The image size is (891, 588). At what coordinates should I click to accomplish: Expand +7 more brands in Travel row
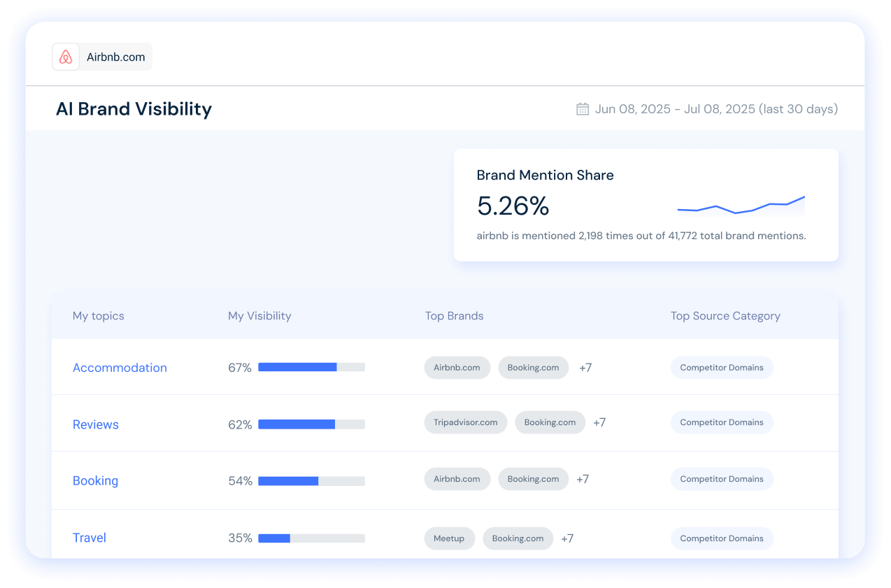pyautogui.click(x=567, y=538)
